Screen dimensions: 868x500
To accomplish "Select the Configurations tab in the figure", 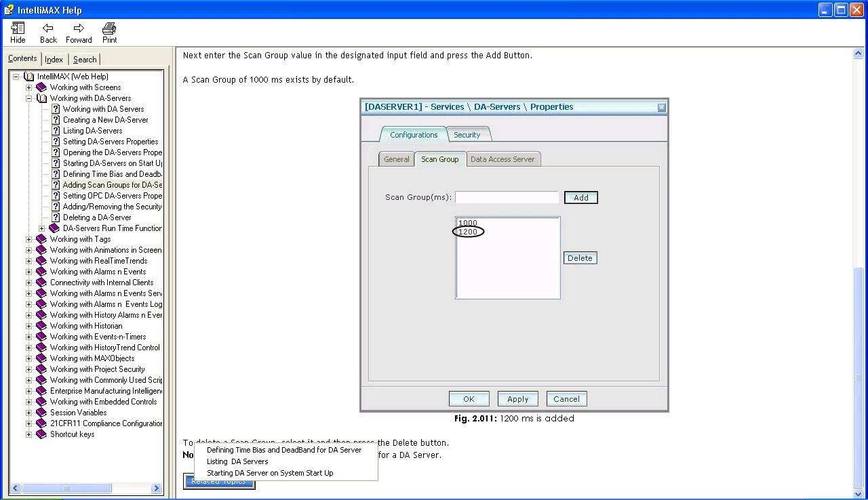I will [414, 135].
